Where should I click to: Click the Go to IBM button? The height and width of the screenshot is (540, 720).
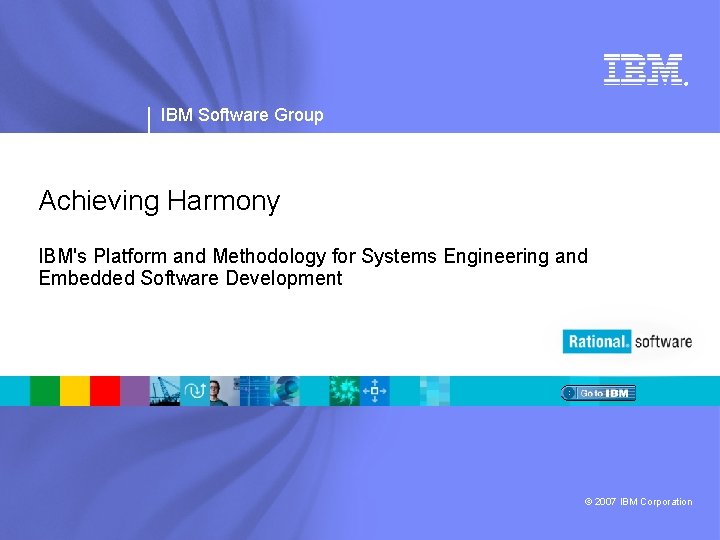[598, 393]
